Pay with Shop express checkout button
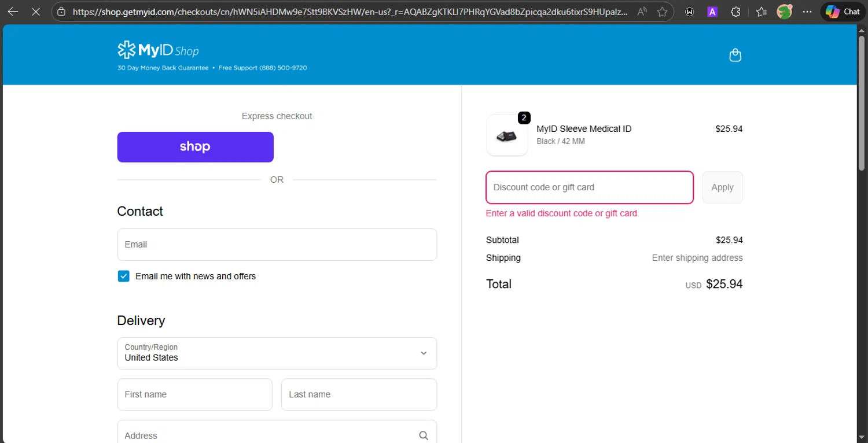 (196, 147)
